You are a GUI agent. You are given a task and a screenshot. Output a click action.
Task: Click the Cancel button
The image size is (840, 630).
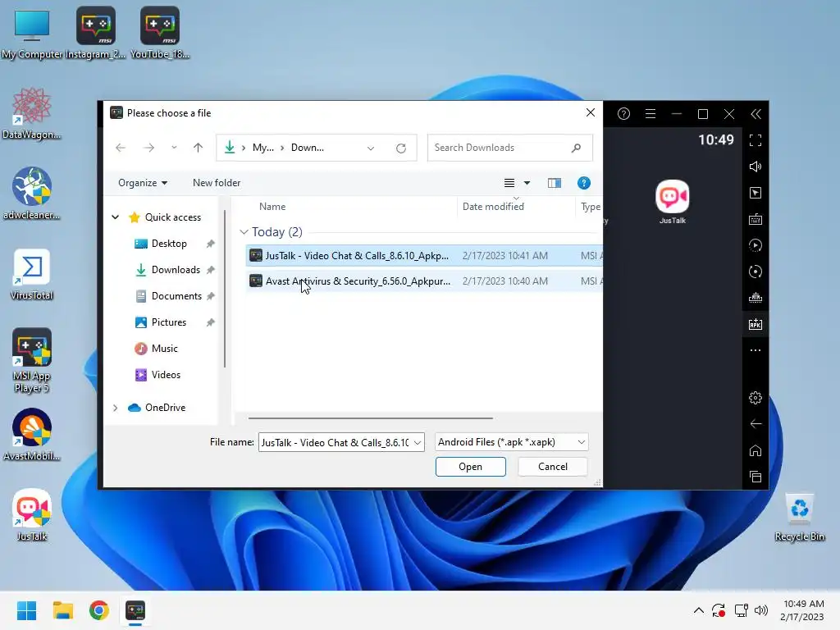552,467
